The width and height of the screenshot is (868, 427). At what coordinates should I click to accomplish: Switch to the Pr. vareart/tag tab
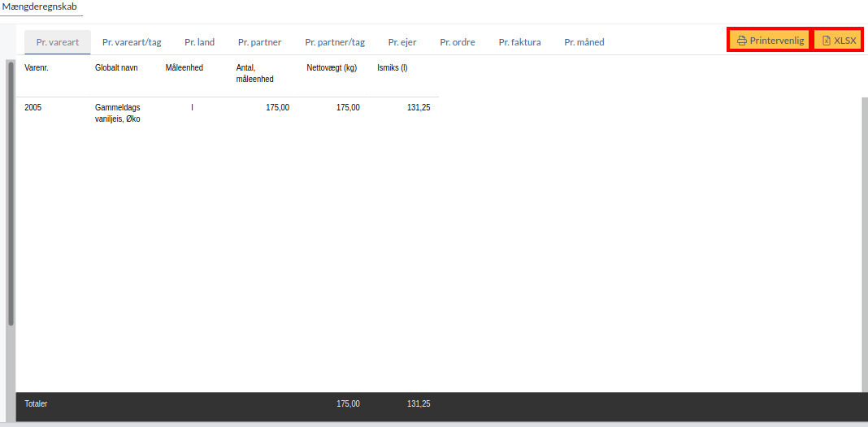tap(132, 42)
